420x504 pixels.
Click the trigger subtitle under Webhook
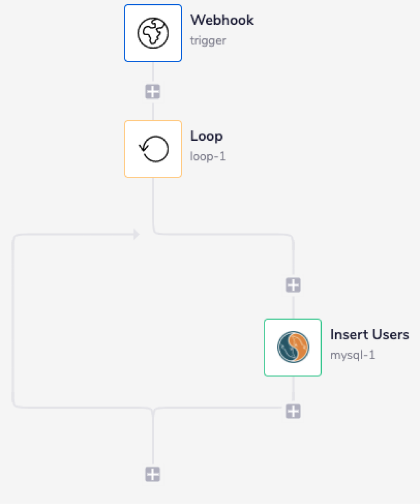pos(208,41)
